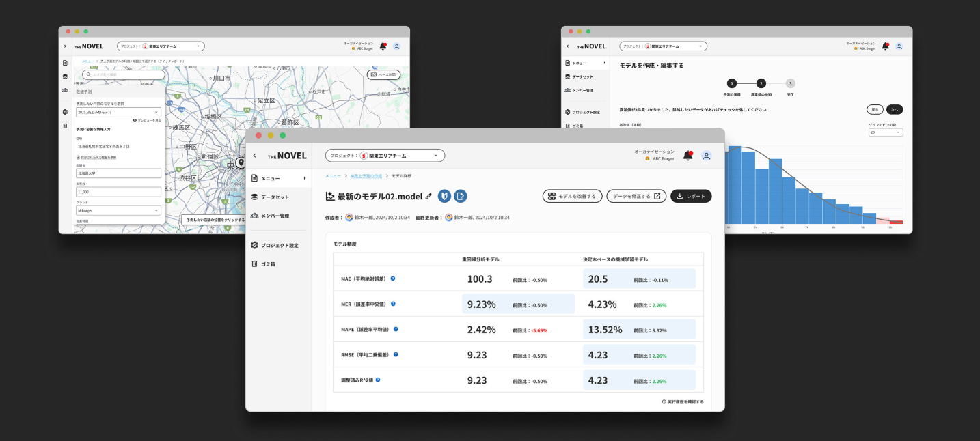The width and height of the screenshot is (980, 441).
Task: Click データを修正する button
Action: [636, 196]
